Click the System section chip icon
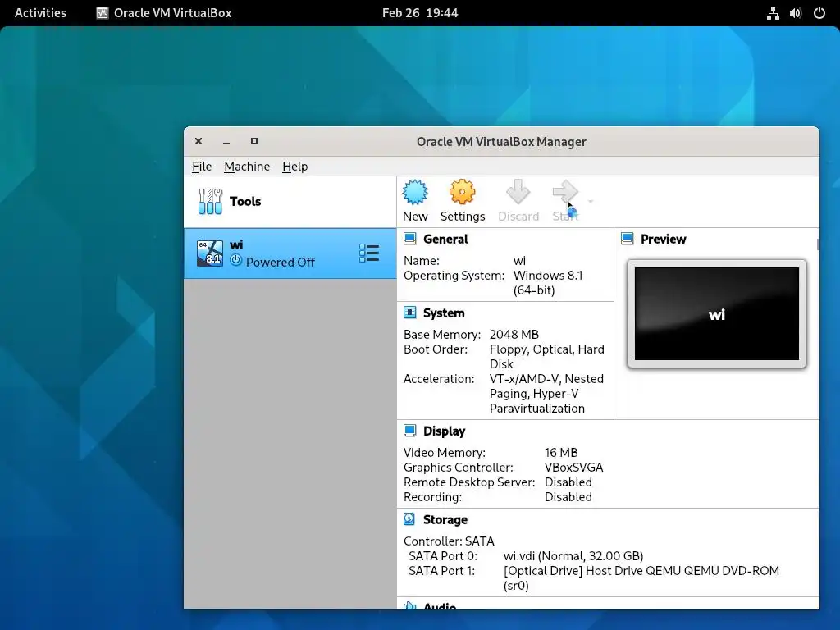Screen dimensions: 840x630 pyautogui.click(x=410, y=313)
